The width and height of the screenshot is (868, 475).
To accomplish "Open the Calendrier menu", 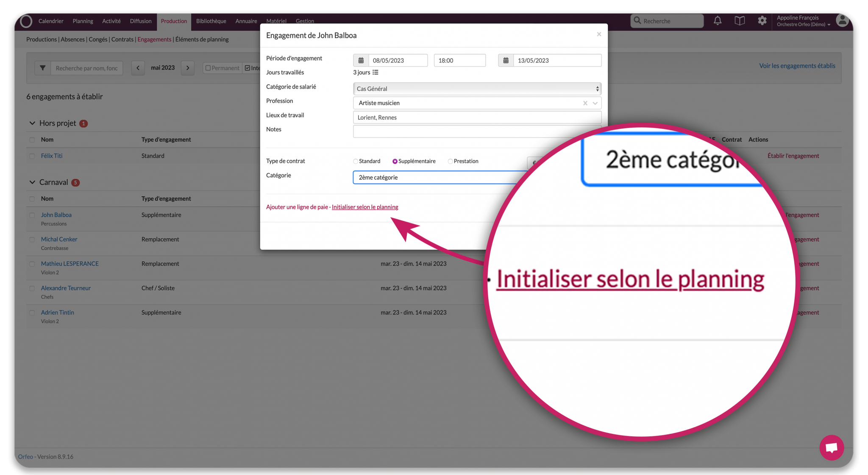I will click(51, 21).
